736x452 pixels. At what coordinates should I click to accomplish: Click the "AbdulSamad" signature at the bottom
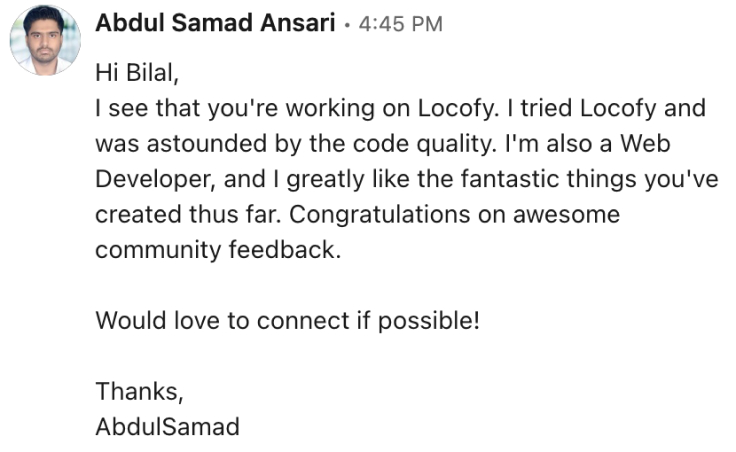pyautogui.click(x=167, y=427)
